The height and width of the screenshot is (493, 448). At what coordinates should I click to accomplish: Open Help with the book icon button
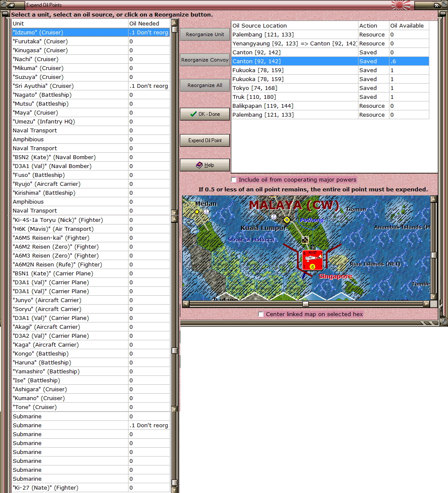click(x=204, y=165)
